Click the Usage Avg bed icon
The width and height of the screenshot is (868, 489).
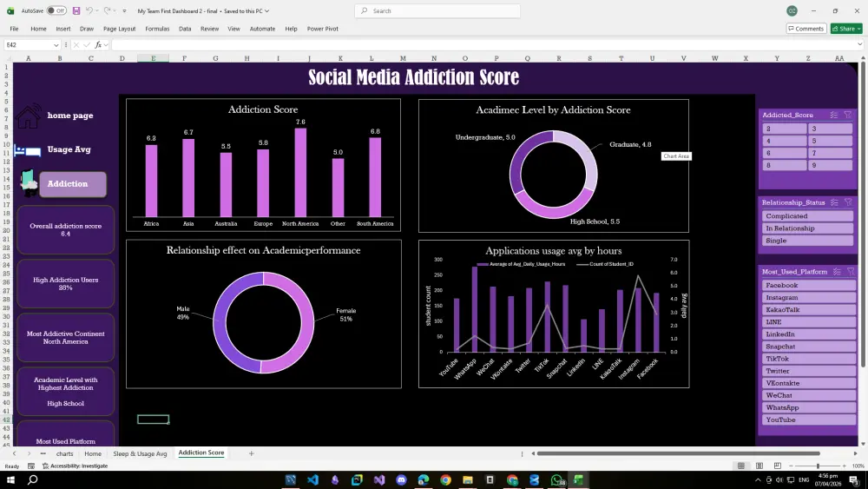tap(28, 150)
